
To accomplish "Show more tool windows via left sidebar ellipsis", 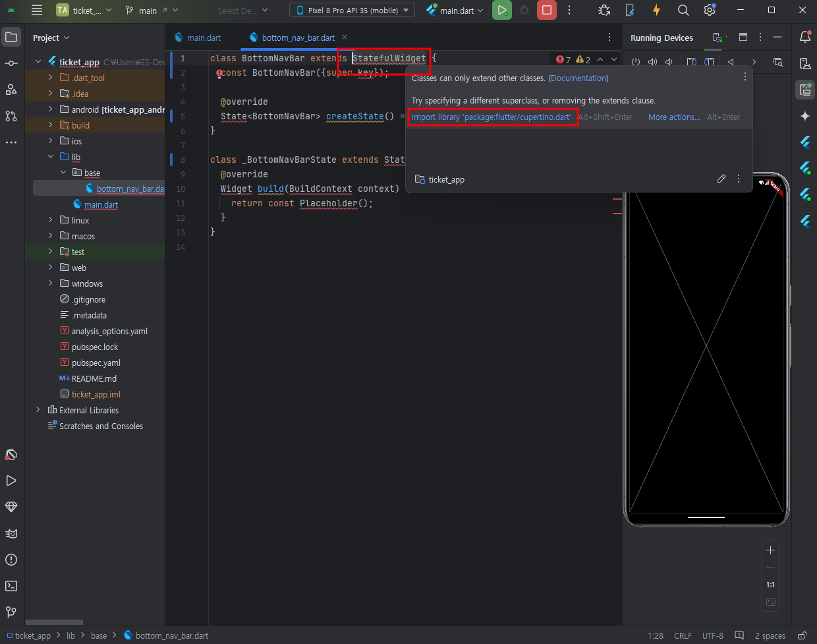I will [x=11, y=142].
